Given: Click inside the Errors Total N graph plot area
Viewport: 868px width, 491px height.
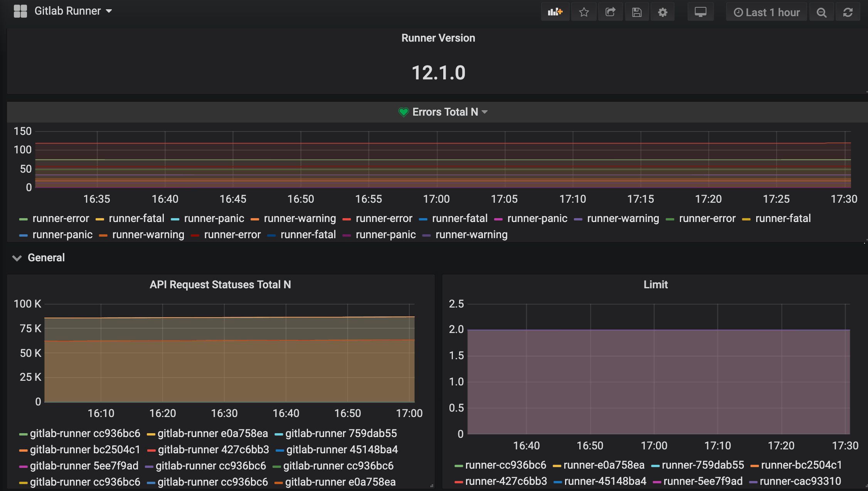Looking at the screenshot, I should (x=443, y=160).
